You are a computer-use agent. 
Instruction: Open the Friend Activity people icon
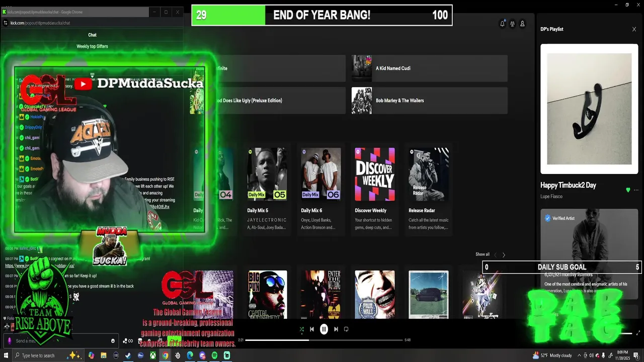512,24
